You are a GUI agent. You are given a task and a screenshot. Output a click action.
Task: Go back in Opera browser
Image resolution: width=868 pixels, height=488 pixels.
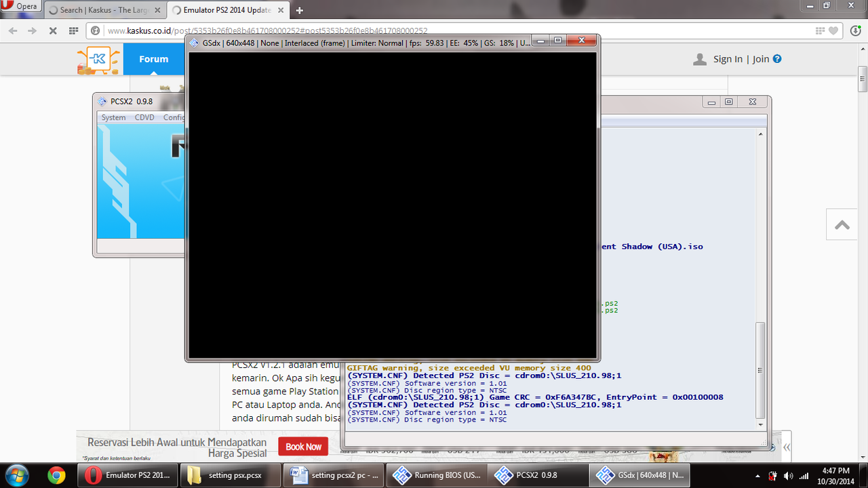coord(13,30)
